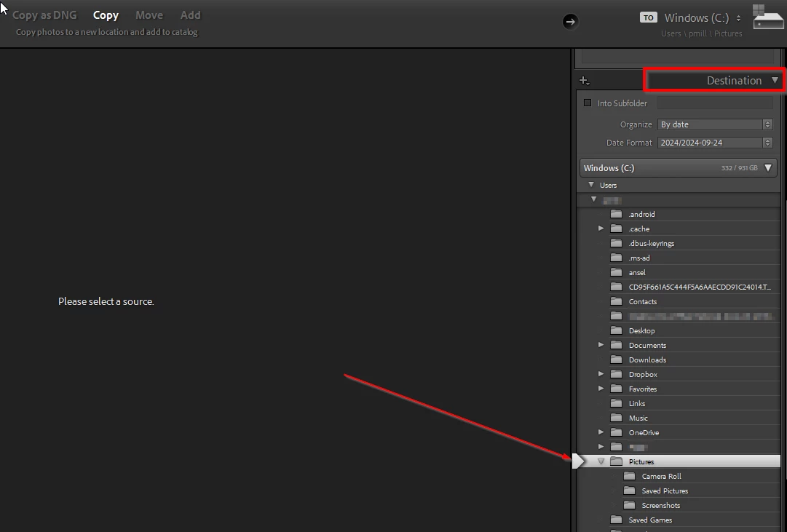787x532 pixels.
Task: Click the Into Subfolder name field
Action: point(715,103)
